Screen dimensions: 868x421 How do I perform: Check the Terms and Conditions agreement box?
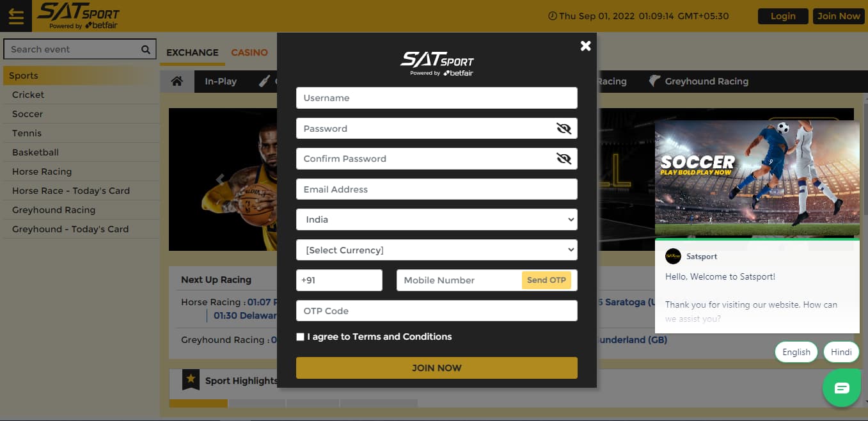point(300,337)
